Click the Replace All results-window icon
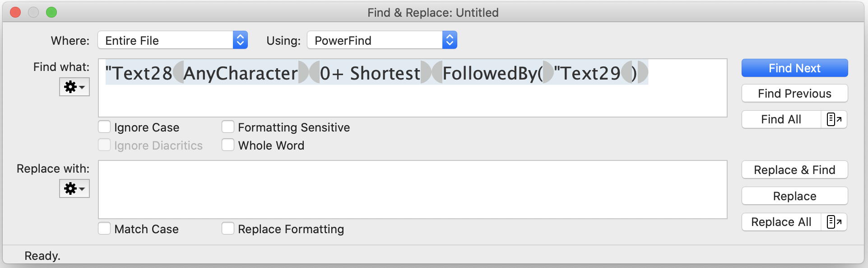Screen dimensions: 868x268 pyautogui.click(x=834, y=222)
